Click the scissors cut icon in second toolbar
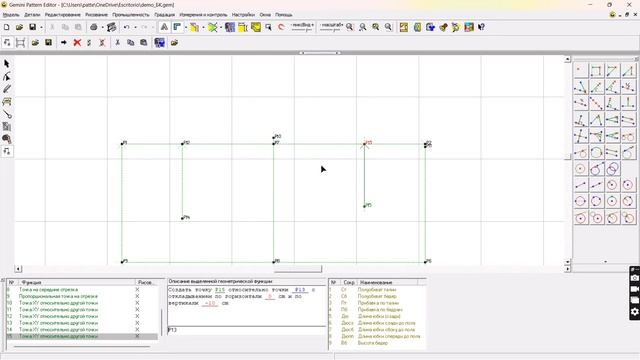The height and width of the screenshot is (360, 640). [117, 42]
